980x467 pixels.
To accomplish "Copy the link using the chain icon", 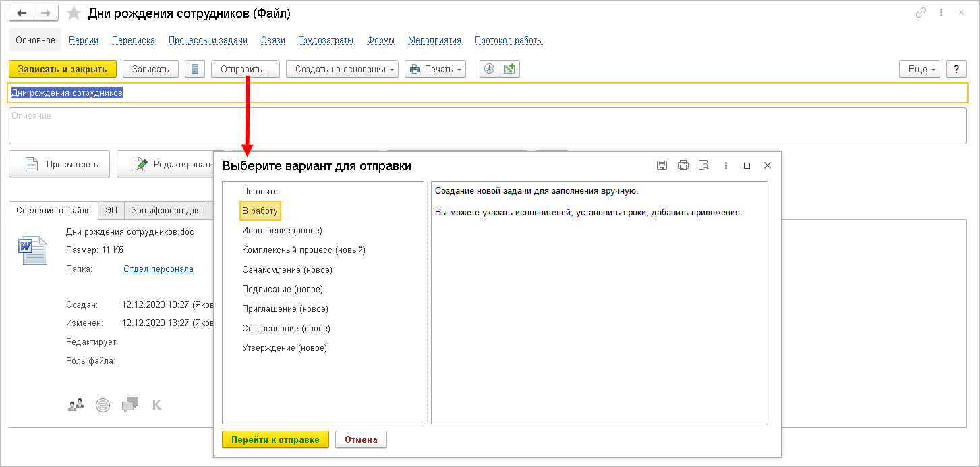I will [921, 13].
